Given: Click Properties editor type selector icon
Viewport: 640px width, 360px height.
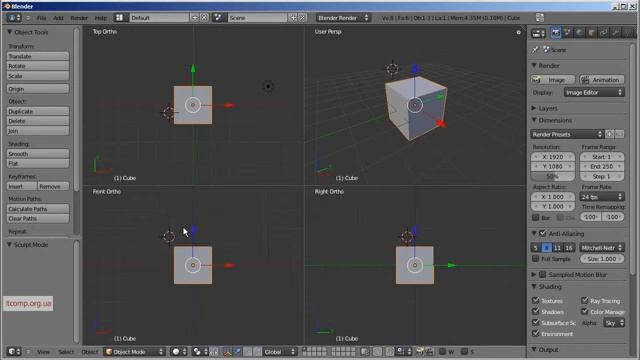Looking at the screenshot, I should click(538, 33).
